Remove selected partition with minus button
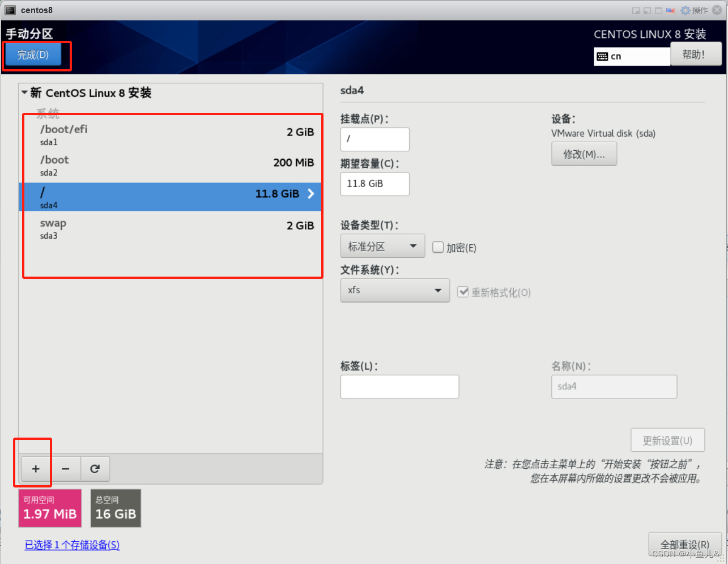This screenshot has height=564, width=728. pyautogui.click(x=66, y=469)
